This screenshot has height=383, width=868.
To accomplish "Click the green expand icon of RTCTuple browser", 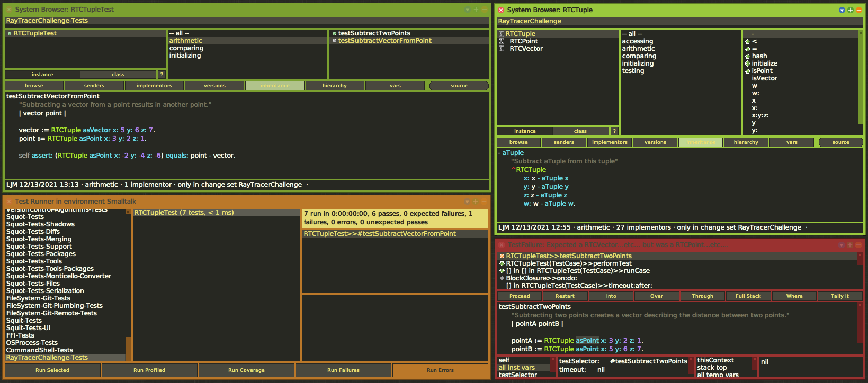I will coord(851,10).
